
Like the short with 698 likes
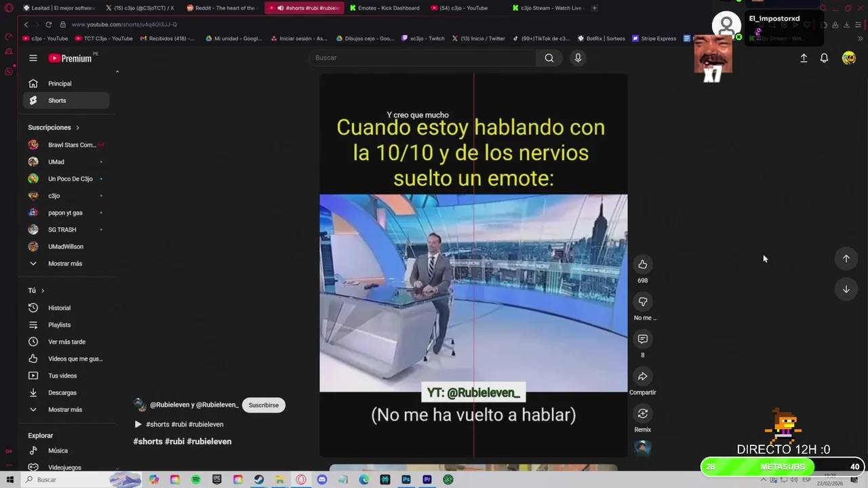click(x=643, y=264)
